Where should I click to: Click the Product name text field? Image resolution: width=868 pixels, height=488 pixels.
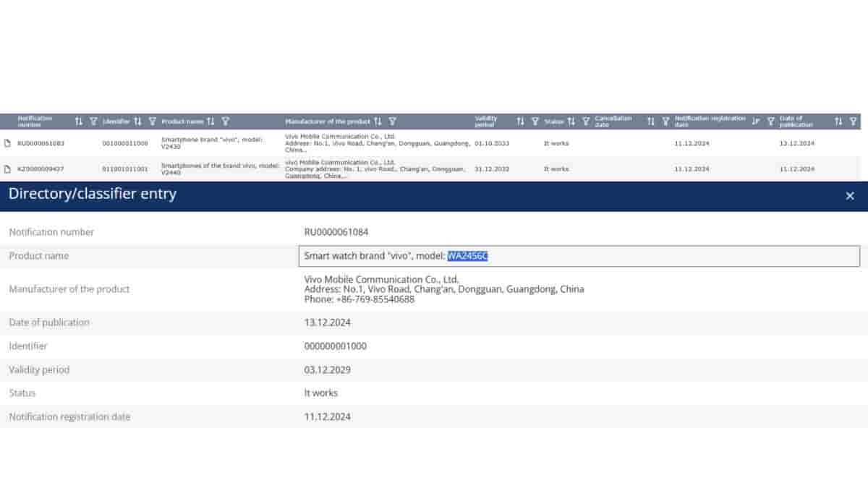[x=579, y=256]
